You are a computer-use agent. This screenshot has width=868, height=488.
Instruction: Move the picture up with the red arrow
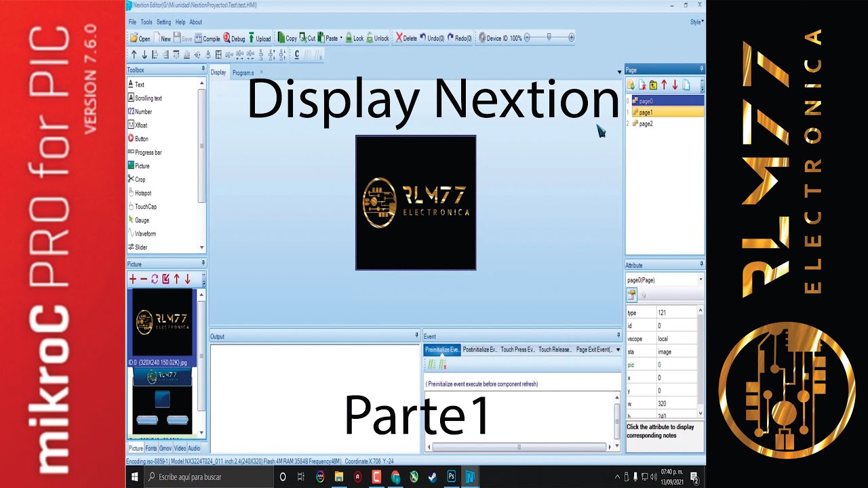click(x=176, y=279)
